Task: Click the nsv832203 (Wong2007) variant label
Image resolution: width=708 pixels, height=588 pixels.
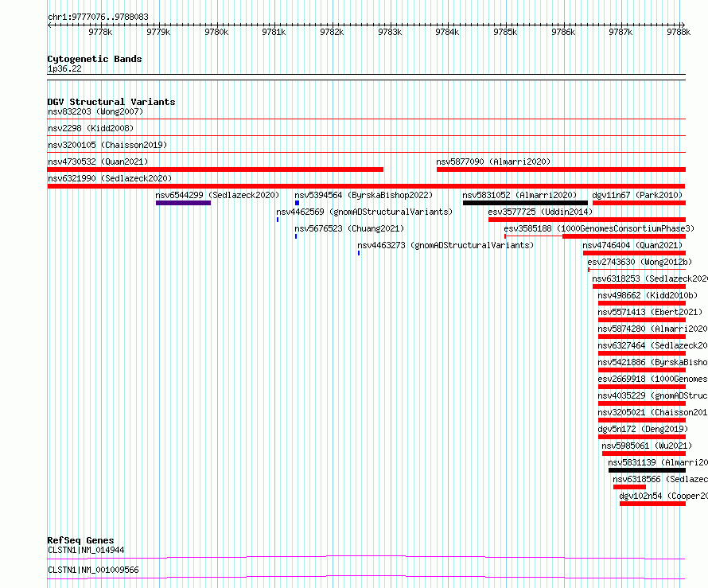Action: [x=95, y=111]
